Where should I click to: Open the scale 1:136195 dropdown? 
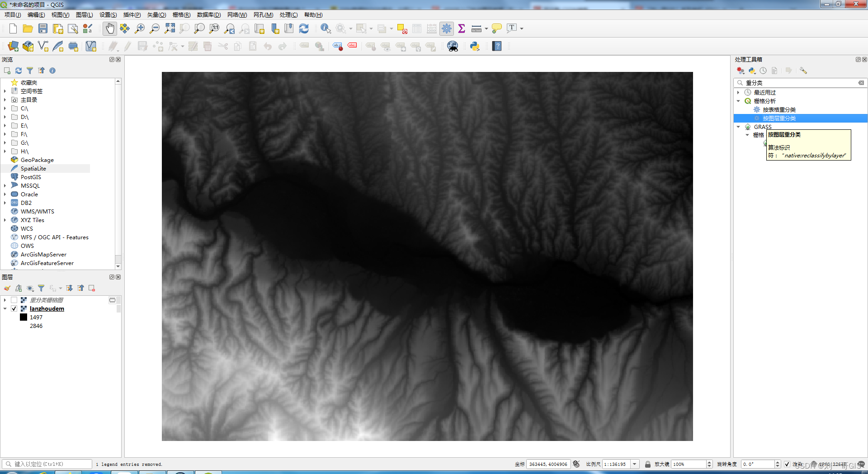coord(635,464)
